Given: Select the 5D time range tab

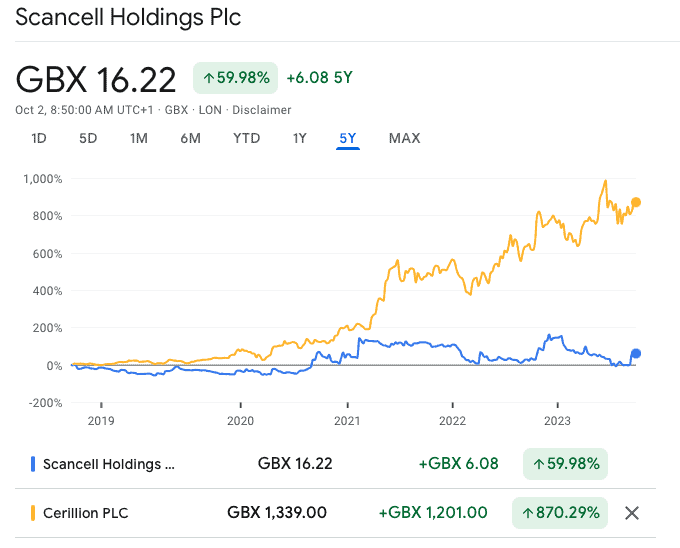Looking at the screenshot, I should point(88,138).
